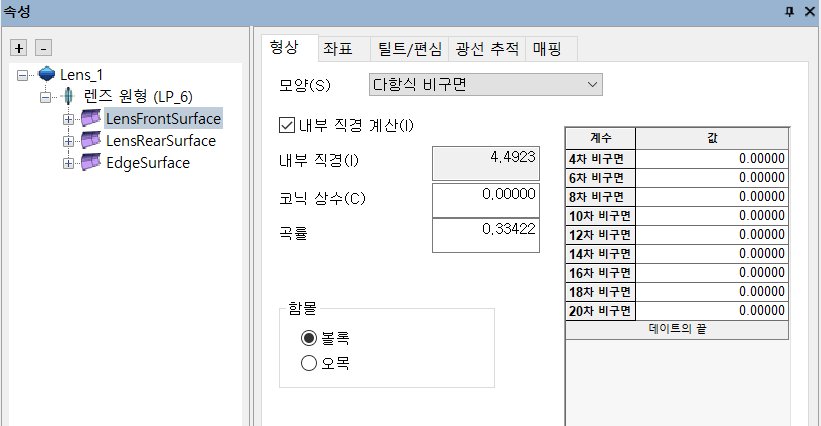Edit the 8차 비구면 value cell
The image size is (821, 426).
coord(712,197)
